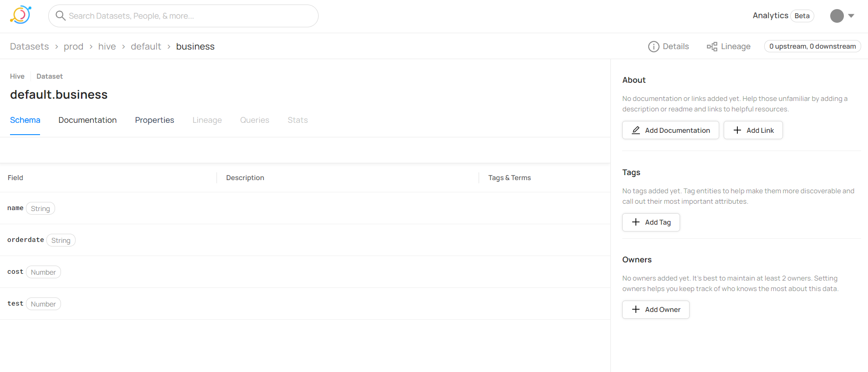Click the Tags section heading
The width and height of the screenshot is (868, 372).
click(631, 172)
